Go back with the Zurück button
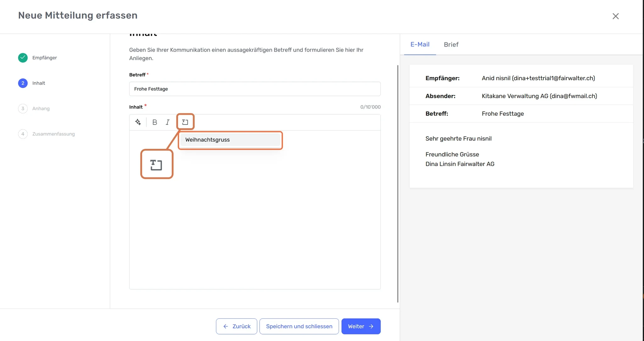Screen dimensions: 644x341 [x=236, y=326]
